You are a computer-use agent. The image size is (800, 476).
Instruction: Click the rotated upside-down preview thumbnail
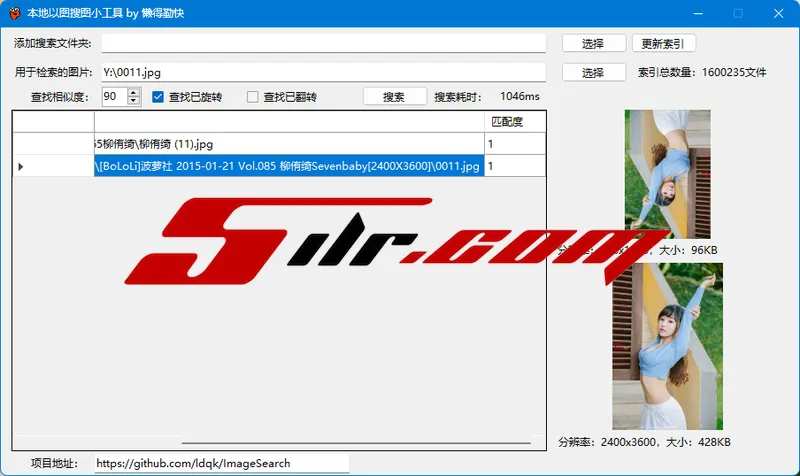tap(667, 174)
